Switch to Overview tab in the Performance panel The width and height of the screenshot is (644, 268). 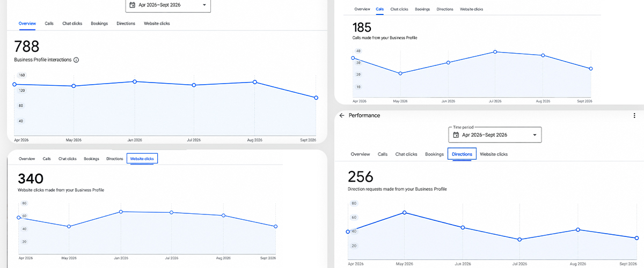coord(361,154)
